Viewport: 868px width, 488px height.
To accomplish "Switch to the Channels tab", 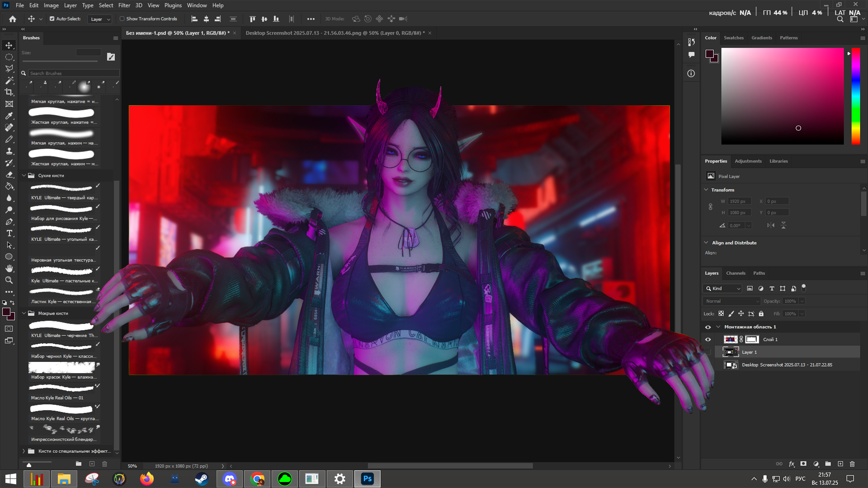I will [x=736, y=273].
